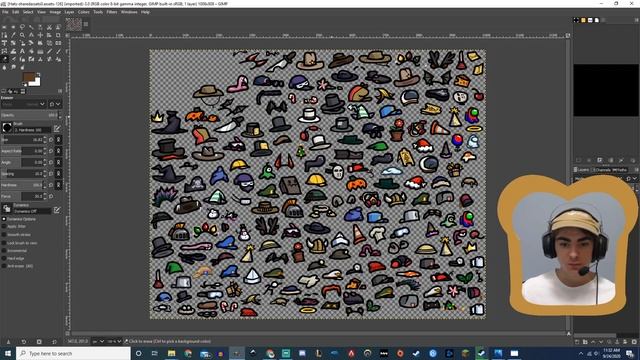This screenshot has width=640, height=360.
Task: Open the eraser Mode dropdown
Action: click(x=23, y=104)
